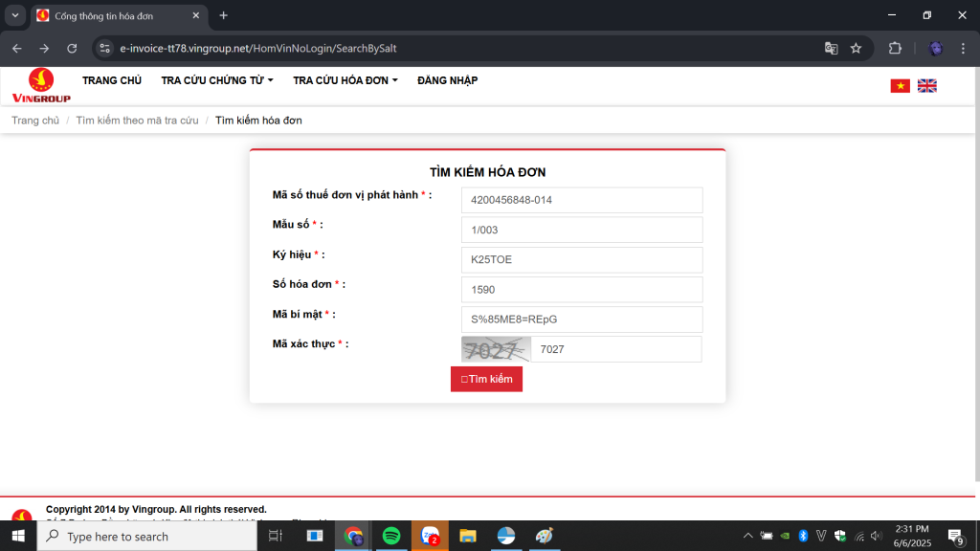Open Chrome profile avatar
This screenshot has width=980, height=551.
pyautogui.click(x=935, y=48)
